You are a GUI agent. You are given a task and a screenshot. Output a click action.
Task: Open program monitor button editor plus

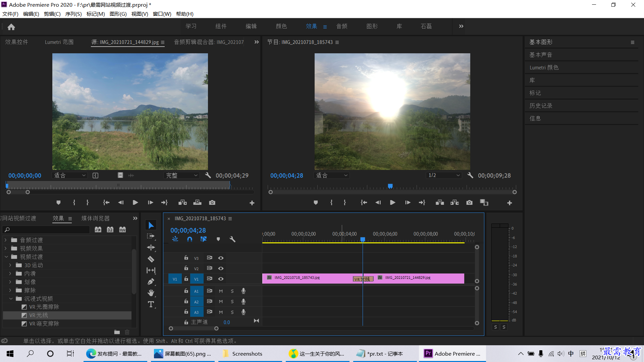click(x=509, y=203)
